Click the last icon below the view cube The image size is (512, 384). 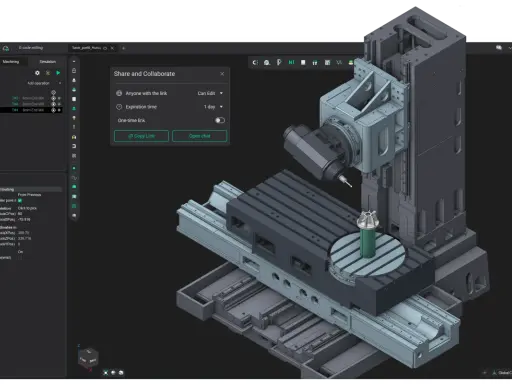pyautogui.click(x=121, y=373)
